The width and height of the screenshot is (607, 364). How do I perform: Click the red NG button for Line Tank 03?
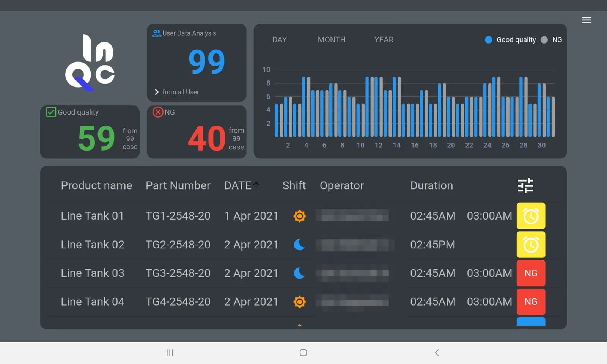click(531, 273)
